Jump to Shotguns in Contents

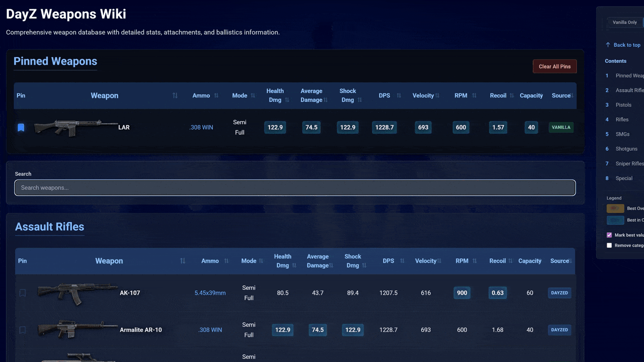tap(626, 149)
